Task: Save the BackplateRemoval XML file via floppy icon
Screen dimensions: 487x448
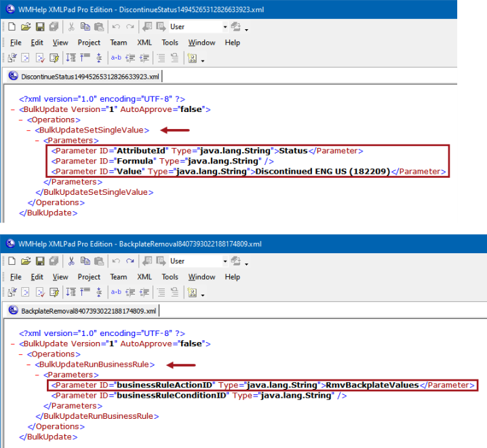Action: [40, 261]
